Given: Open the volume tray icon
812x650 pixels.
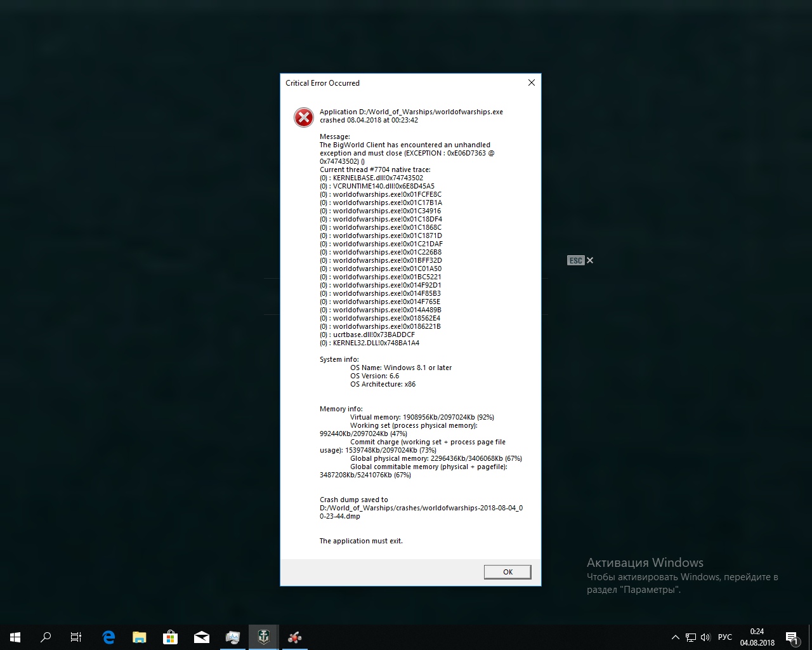Looking at the screenshot, I should (x=705, y=637).
